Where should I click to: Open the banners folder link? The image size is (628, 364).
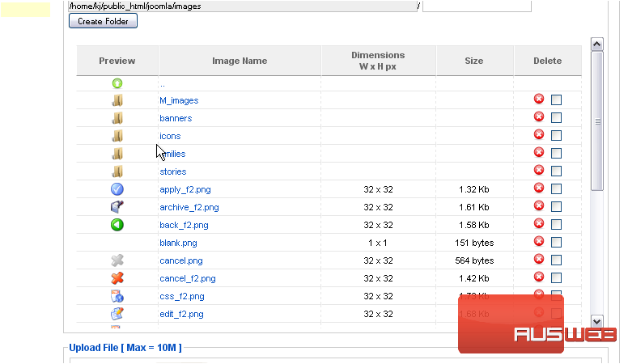point(176,118)
